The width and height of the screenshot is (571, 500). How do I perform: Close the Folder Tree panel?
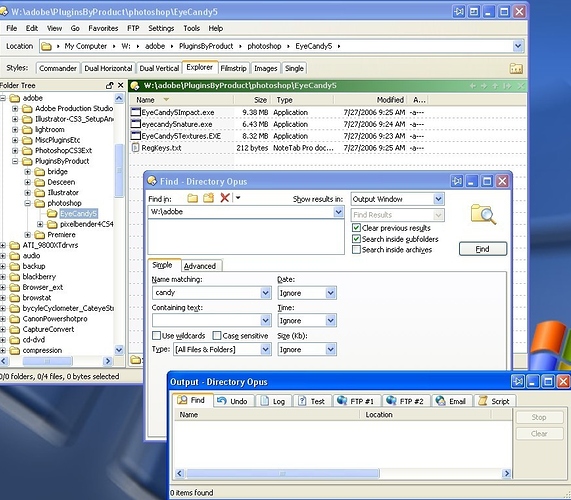(x=121, y=85)
